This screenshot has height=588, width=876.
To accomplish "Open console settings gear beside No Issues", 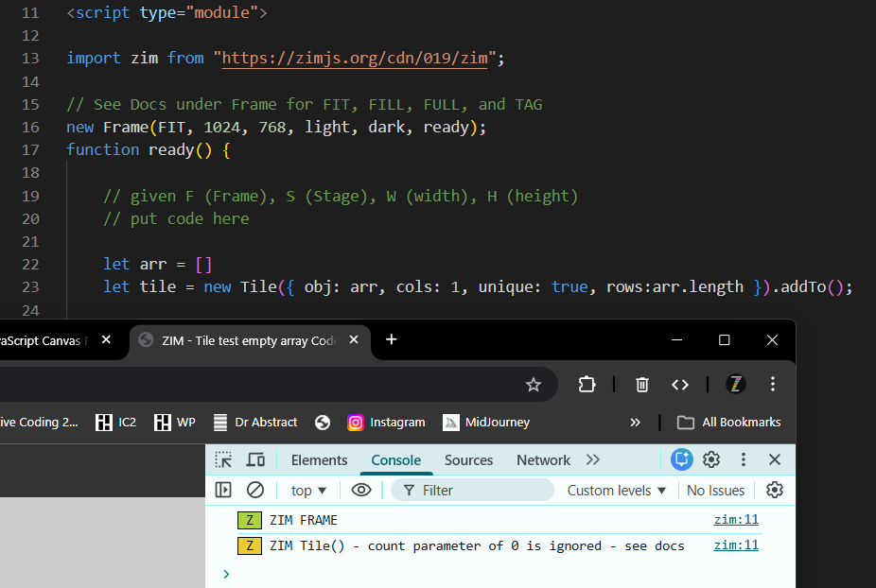I will coord(775,490).
